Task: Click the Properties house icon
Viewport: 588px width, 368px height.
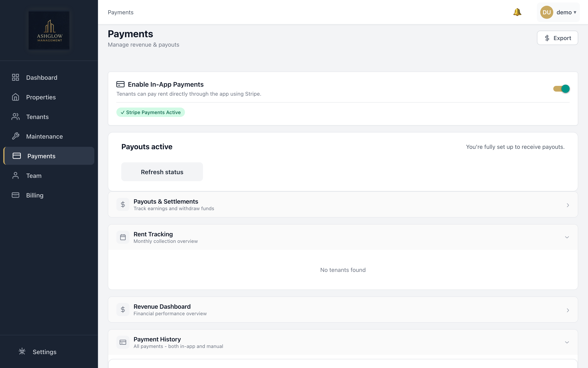Action: [16, 97]
